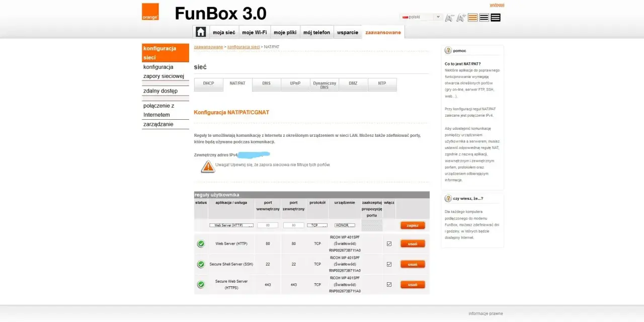Switch to the DMZ tab
The image size is (644, 322).
coord(353,84)
